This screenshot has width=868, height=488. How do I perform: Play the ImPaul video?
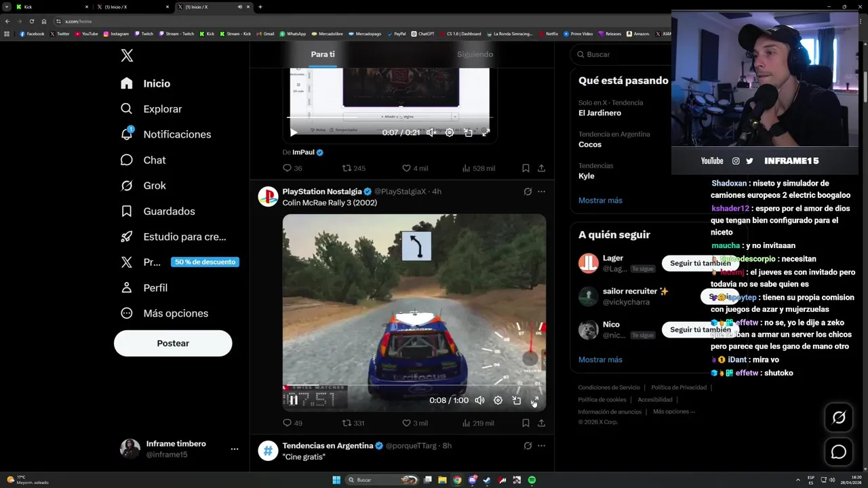294,133
